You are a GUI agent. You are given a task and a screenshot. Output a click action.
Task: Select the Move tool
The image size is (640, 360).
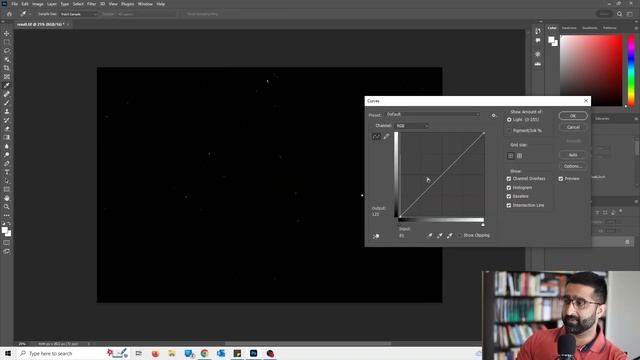7,33
